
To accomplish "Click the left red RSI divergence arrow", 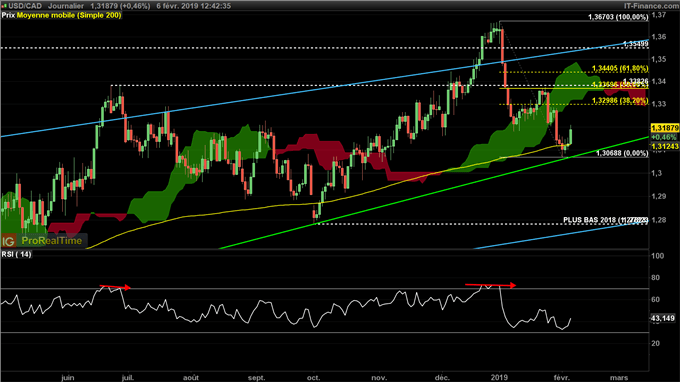I will pos(115,287).
